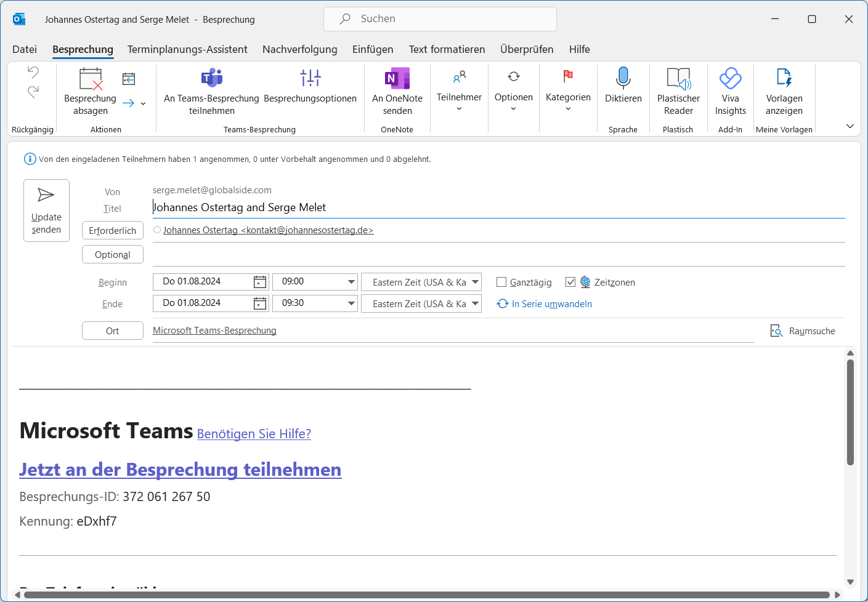Screen dimensions: 868x602
Task: Send to OneNote using ribbon icon
Action: [x=397, y=79]
